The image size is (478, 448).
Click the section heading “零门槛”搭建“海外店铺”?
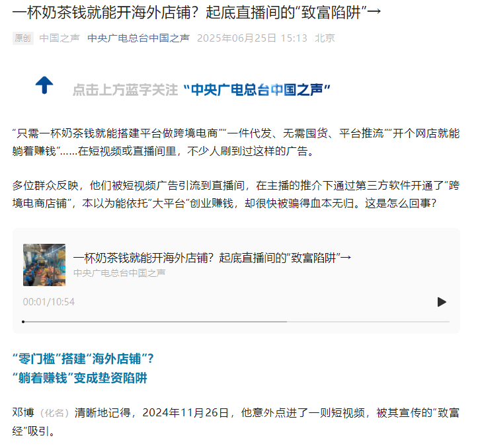[x=83, y=358]
